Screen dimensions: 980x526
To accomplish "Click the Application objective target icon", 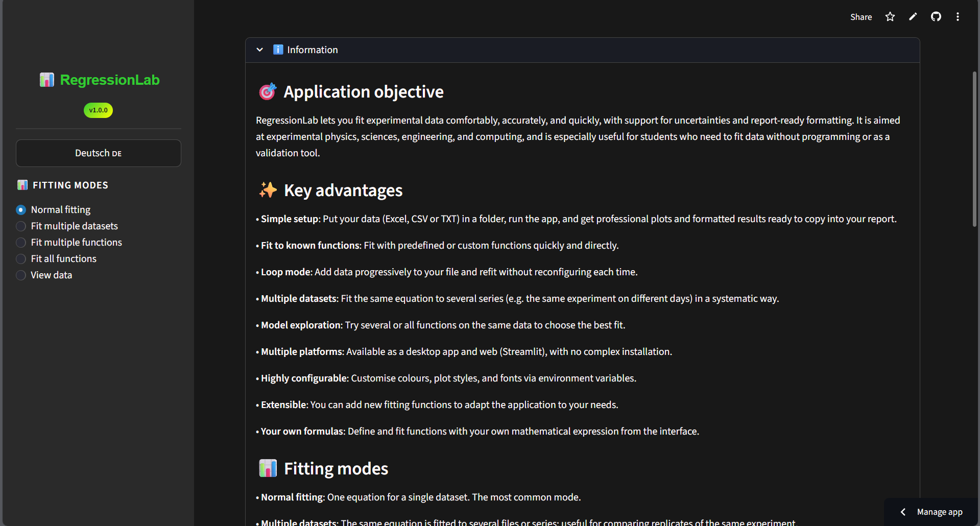I will 268,91.
